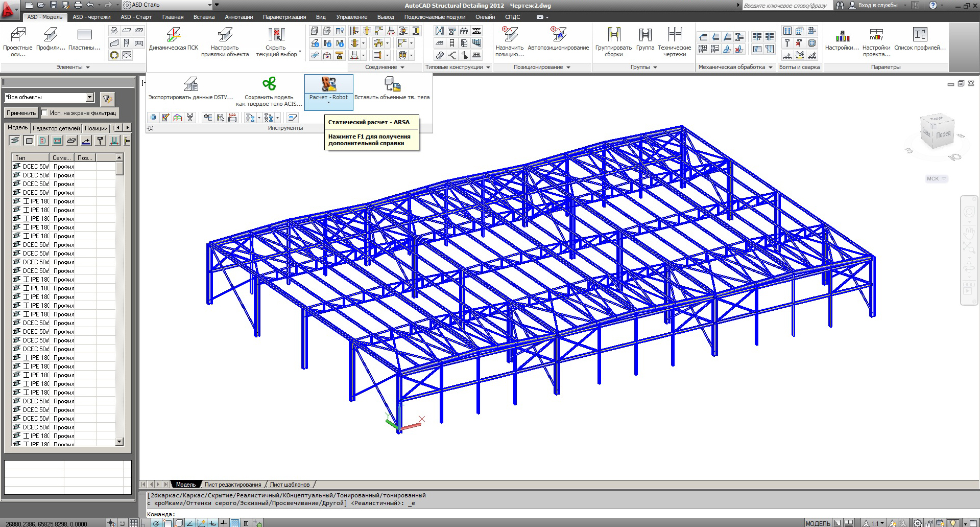Toggle Исп. на экране фильтрац checkbox

click(44, 113)
